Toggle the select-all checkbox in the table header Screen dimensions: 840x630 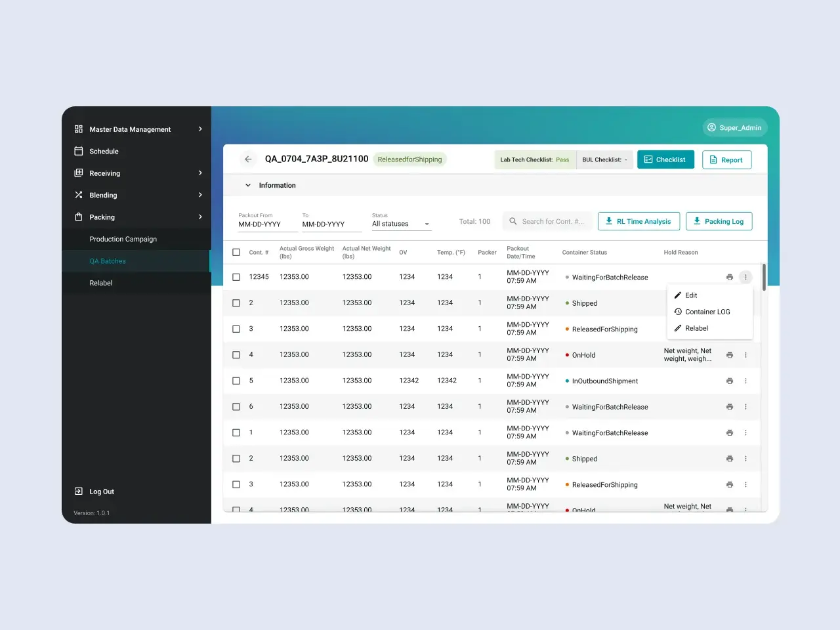pos(236,252)
